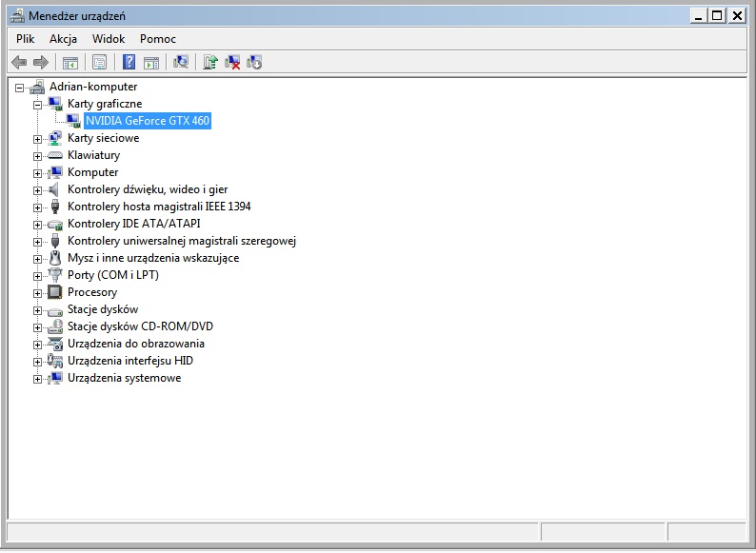Click the NVIDIA GeForce GTX 460 device icon
Image resolution: width=756 pixels, height=553 pixels.
[x=73, y=121]
